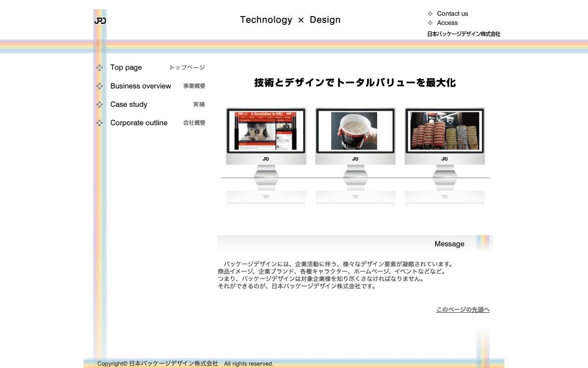Click the bullet icon beside Corporate outline
Image resolution: width=588 pixels, height=368 pixels.
[x=100, y=123]
